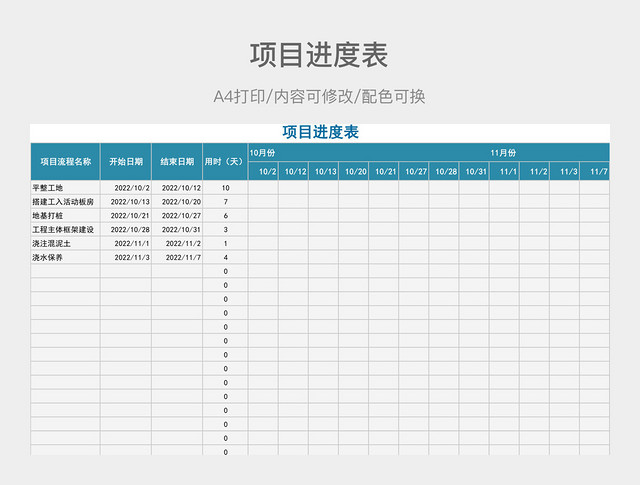Click start date 2022/10/21 cell
This screenshot has height=485, width=640.
[126, 216]
